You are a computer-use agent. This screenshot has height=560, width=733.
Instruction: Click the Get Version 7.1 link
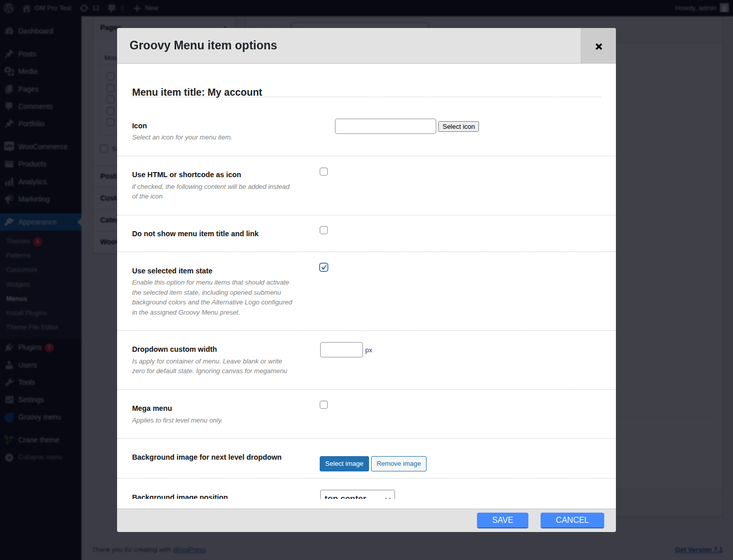[699, 550]
